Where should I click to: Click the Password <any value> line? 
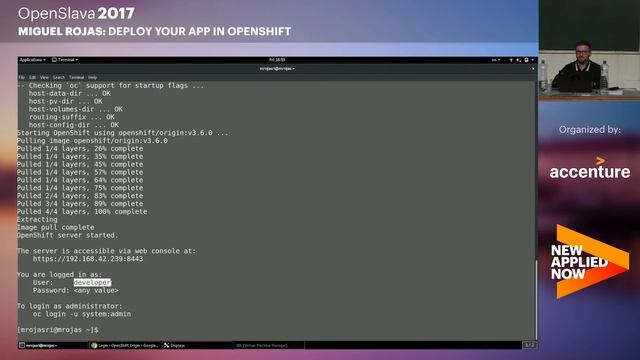point(76,291)
